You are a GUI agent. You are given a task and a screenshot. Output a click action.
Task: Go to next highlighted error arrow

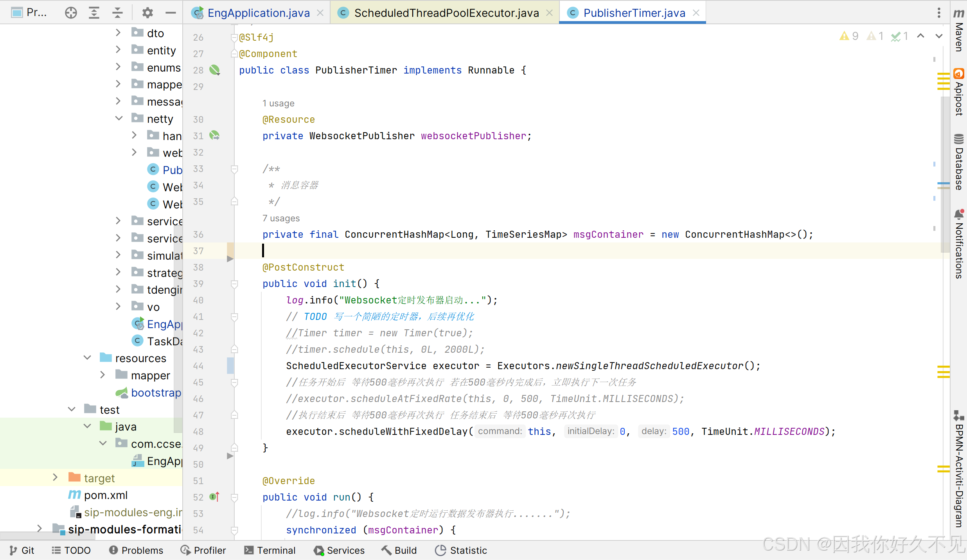click(x=939, y=36)
